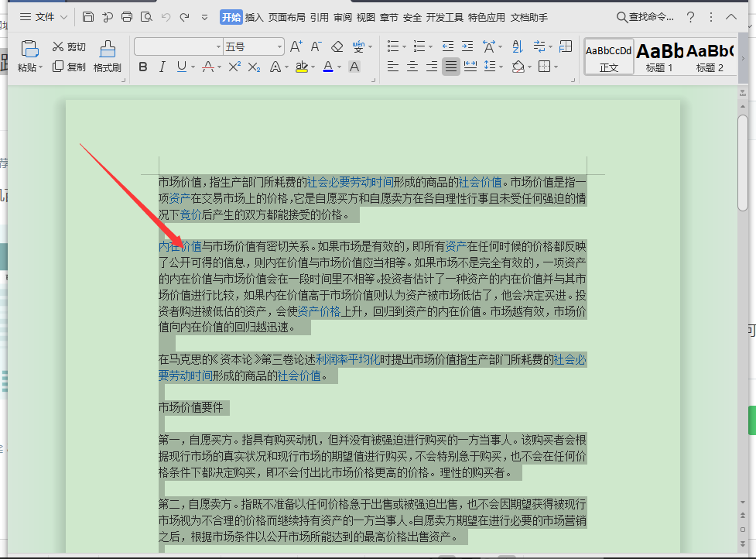This screenshot has height=559, width=756.
Task: Switch to the 引用 tab
Action: [319, 17]
